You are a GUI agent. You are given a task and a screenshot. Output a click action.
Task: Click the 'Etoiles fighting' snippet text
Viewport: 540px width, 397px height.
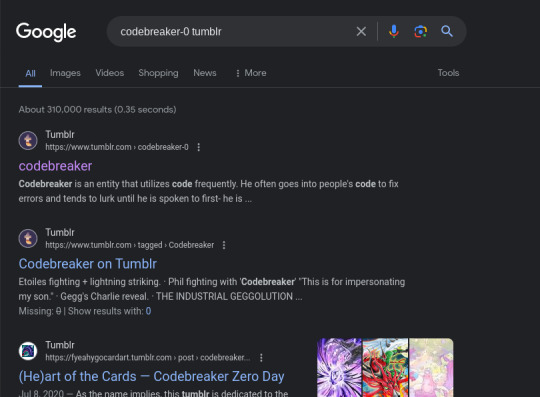(212, 289)
